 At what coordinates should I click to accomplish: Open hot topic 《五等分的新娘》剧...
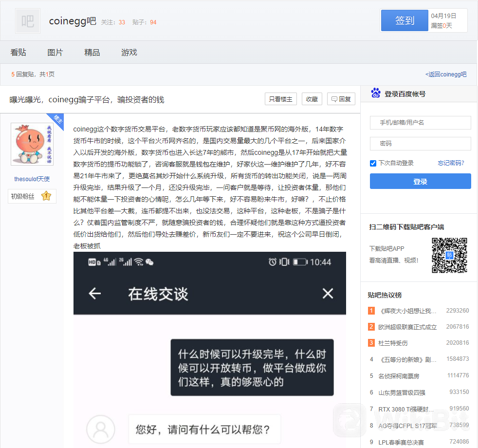pyautogui.click(x=407, y=360)
